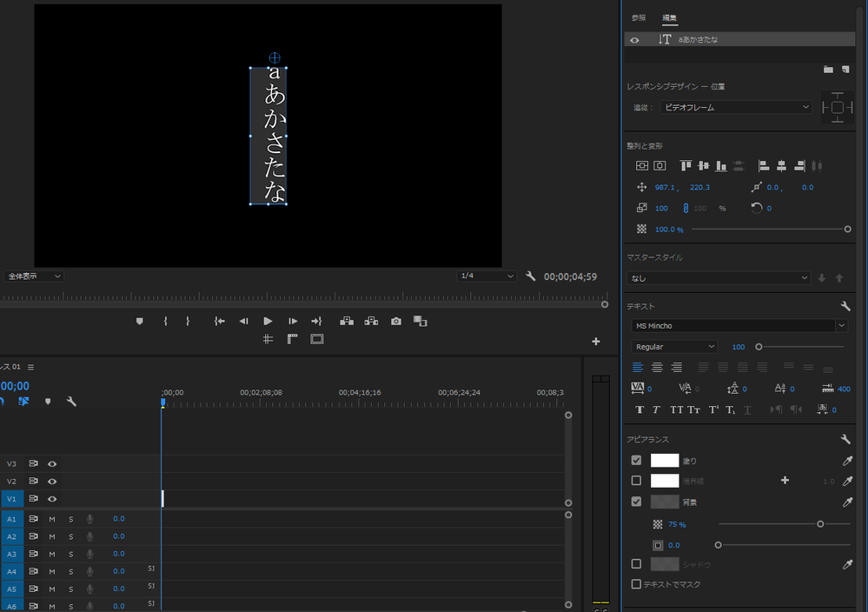Apply small caps text style
868x612 pixels.
point(693,409)
